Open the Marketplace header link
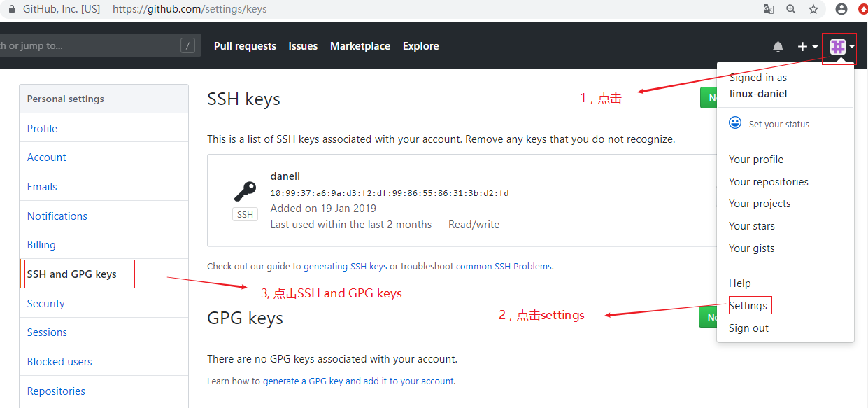 coord(360,46)
